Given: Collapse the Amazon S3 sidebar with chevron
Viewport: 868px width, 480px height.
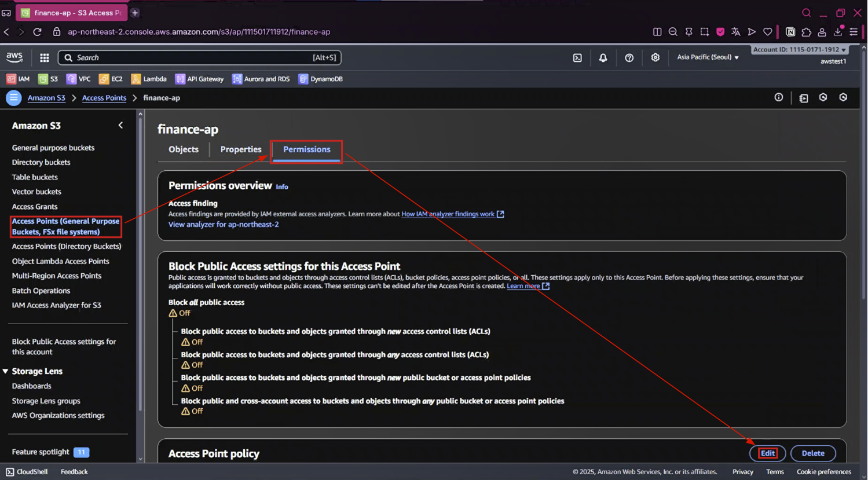Looking at the screenshot, I should (120, 125).
